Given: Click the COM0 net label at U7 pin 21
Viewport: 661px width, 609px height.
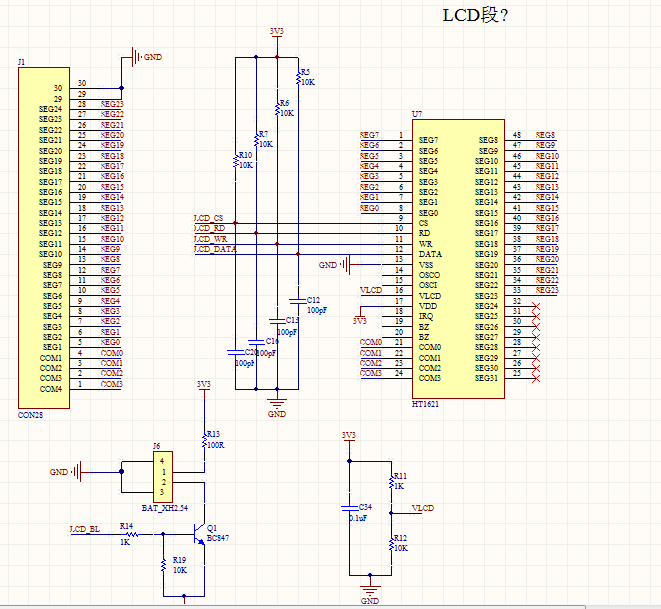Looking at the screenshot, I should pos(371,342).
